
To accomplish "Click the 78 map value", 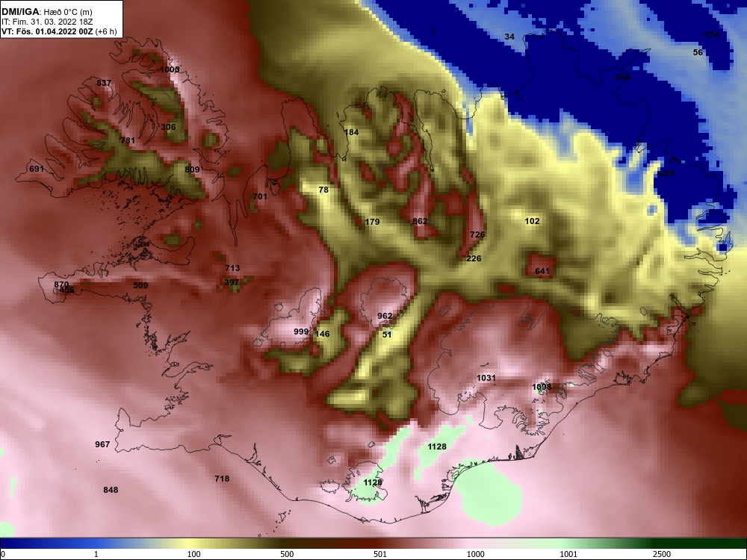I will pos(323,190).
